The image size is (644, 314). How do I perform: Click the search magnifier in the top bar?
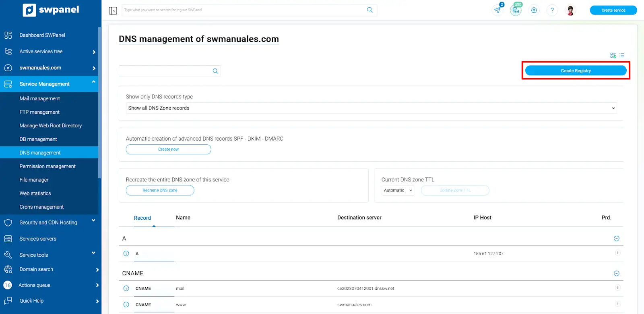click(x=369, y=10)
